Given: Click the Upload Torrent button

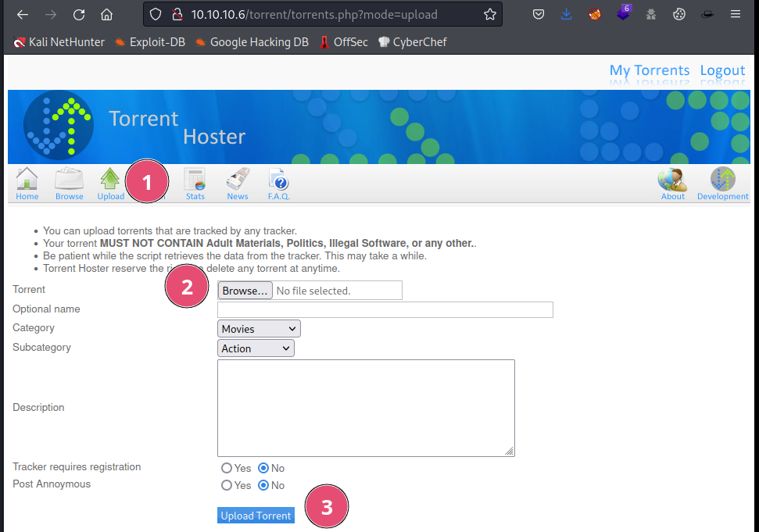Looking at the screenshot, I should click(x=256, y=516).
